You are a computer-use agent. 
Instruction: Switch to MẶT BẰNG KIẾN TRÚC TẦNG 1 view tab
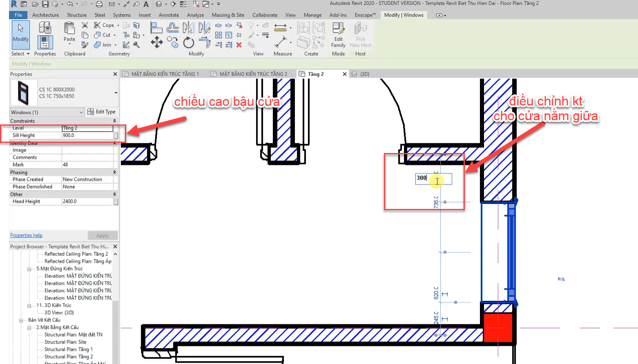pos(165,74)
